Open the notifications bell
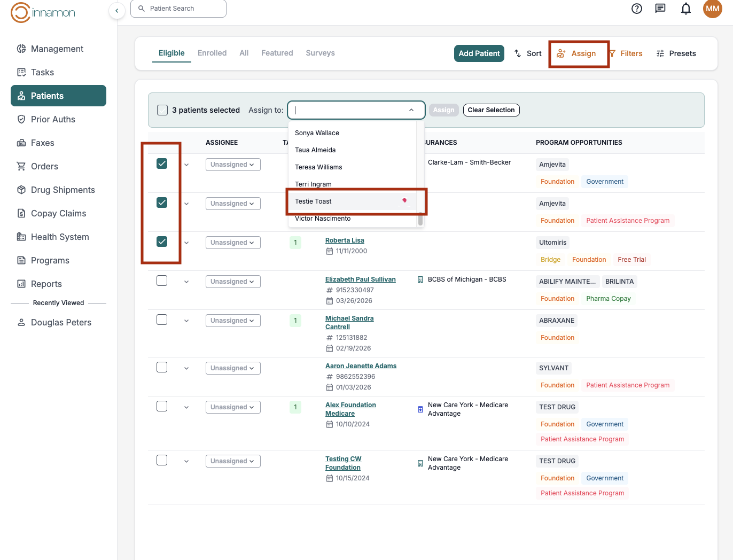 (686, 9)
